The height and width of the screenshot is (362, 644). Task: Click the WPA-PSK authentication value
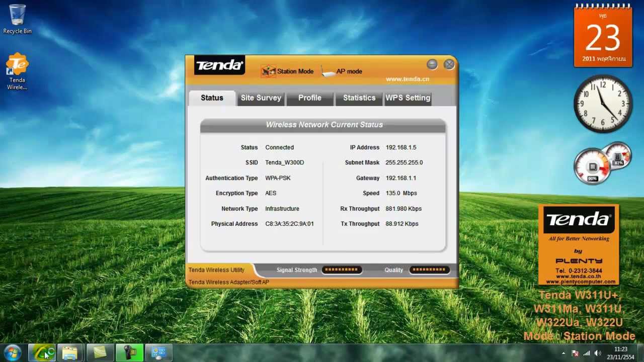click(x=278, y=178)
